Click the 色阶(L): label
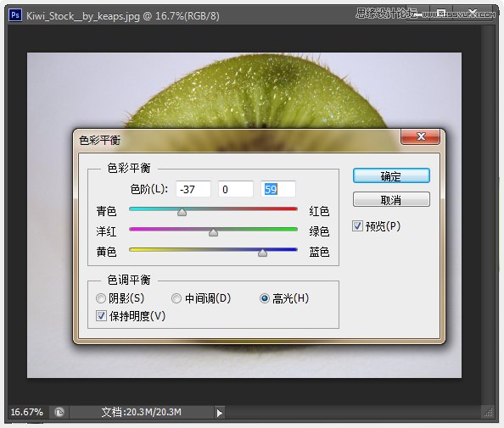The height and width of the screenshot is (428, 504). pos(149,189)
